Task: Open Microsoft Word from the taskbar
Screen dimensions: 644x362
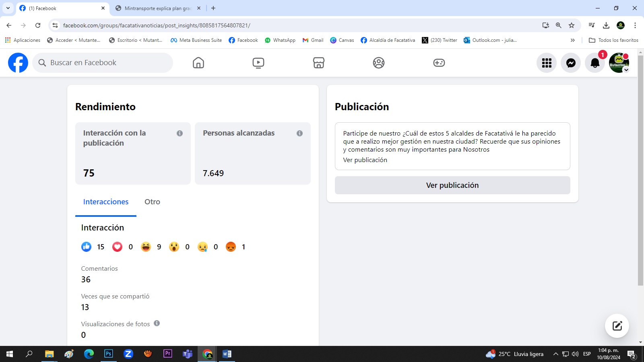Action: point(227,354)
